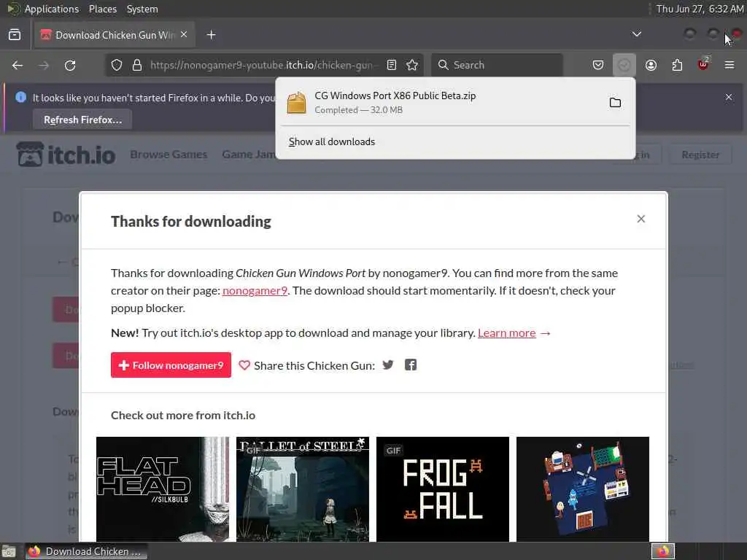Bookmark this page with star icon

[413, 65]
